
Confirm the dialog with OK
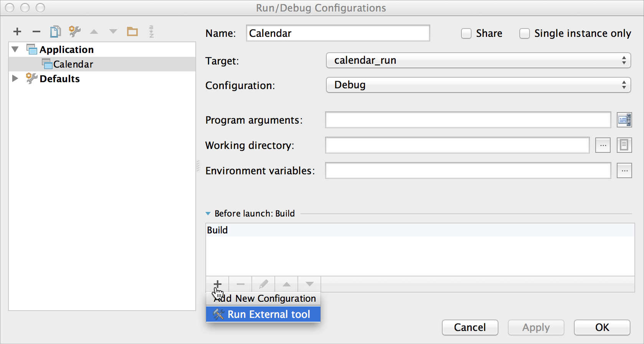(602, 327)
